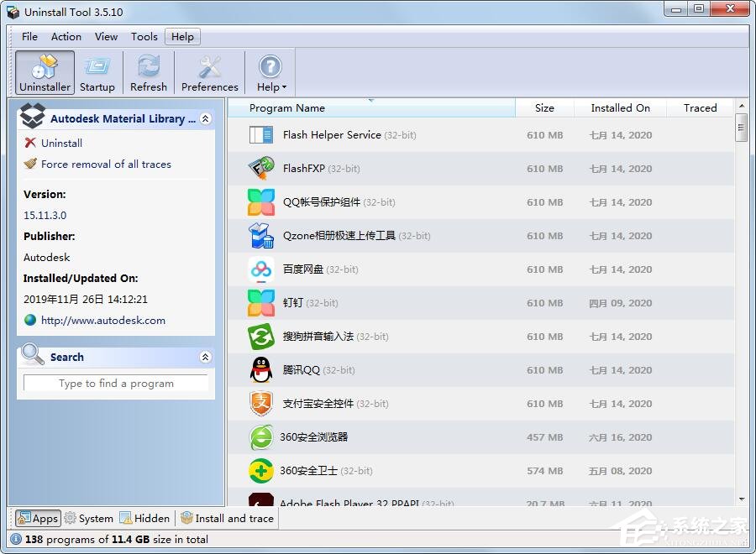This screenshot has height=554, width=756.
Task: Select the 腾讯QQ program icon
Action: pos(260,370)
